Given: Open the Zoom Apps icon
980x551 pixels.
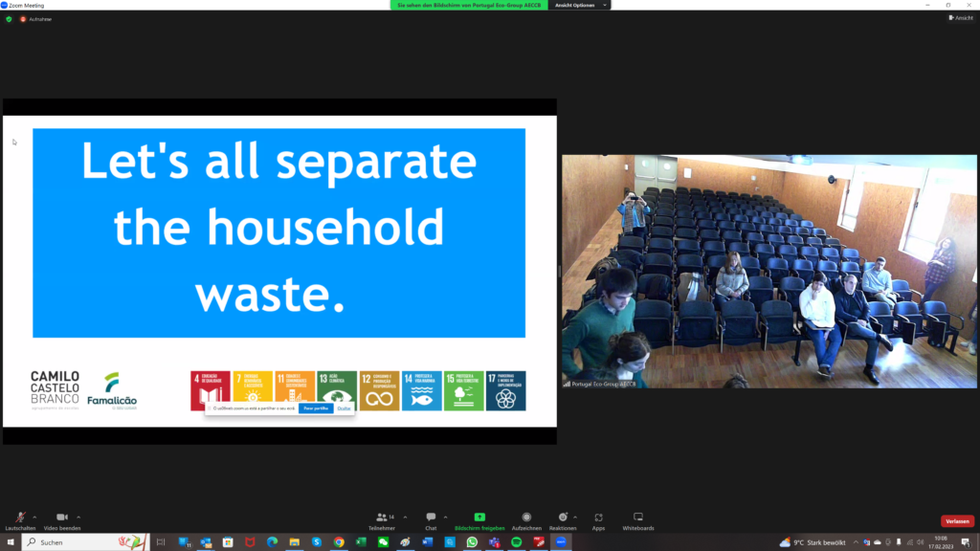Looking at the screenshot, I should coord(598,518).
